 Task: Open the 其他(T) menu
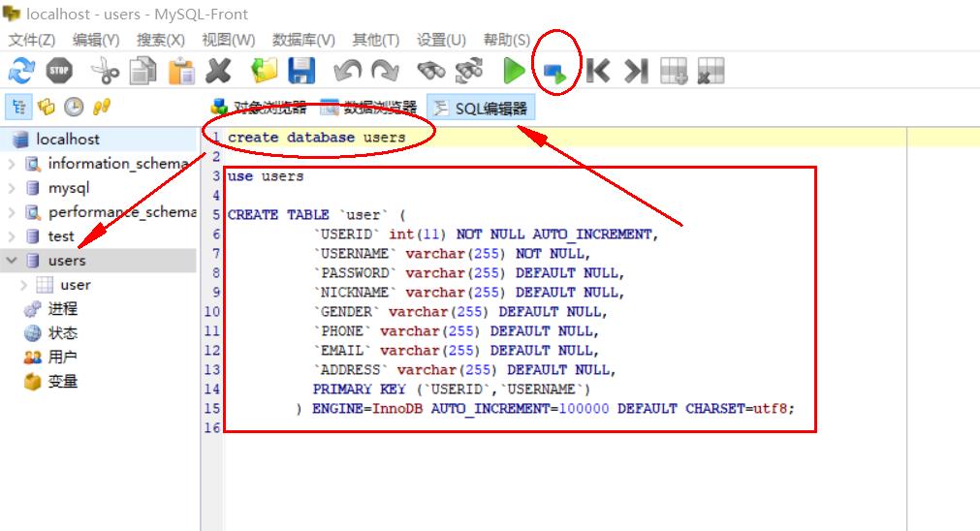(376, 40)
